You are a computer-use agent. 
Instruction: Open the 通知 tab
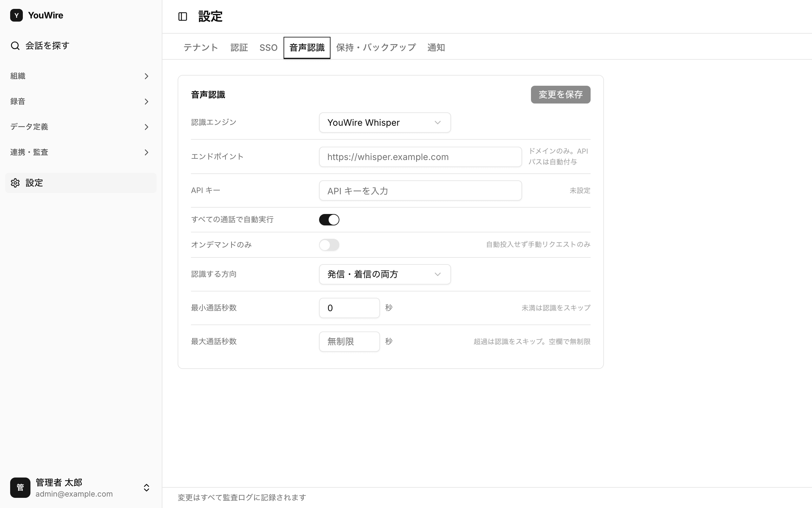(436, 48)
